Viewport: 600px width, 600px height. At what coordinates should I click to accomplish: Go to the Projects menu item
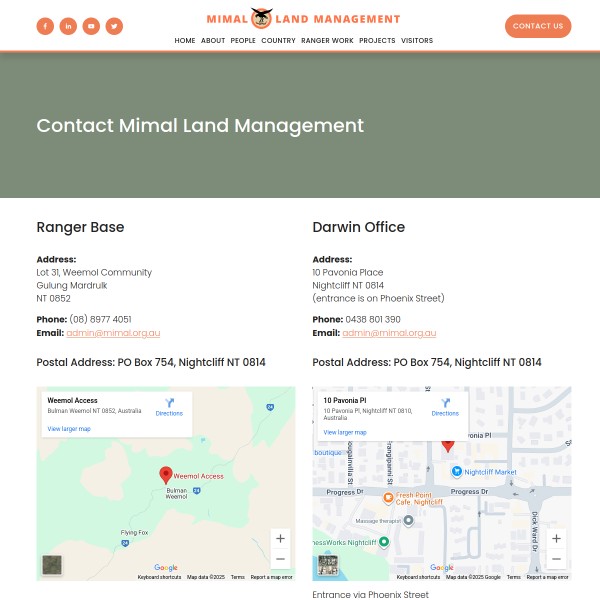pos(377,41)
